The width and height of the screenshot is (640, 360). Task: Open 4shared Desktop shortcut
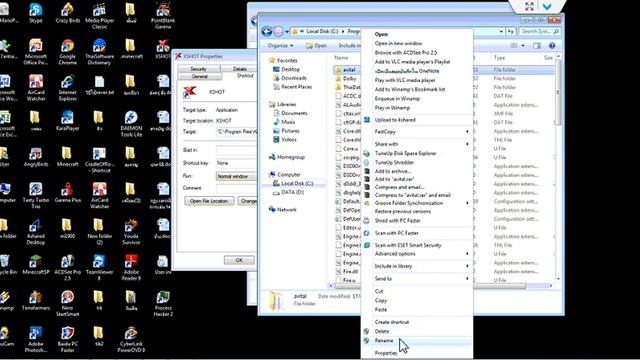click(36, 231)
